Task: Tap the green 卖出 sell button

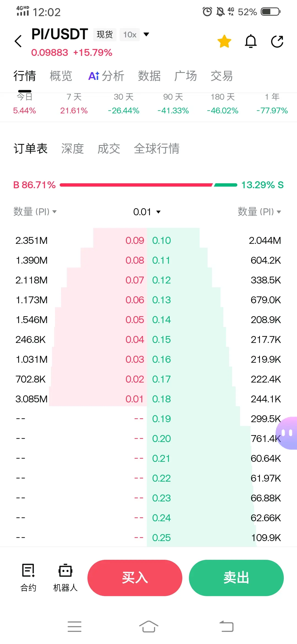Action: [x=236, y=578]
